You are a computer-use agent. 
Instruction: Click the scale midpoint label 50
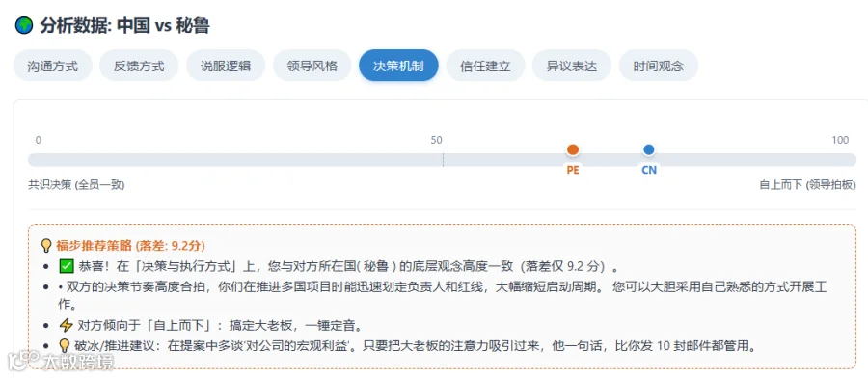[x=436, y=140]
